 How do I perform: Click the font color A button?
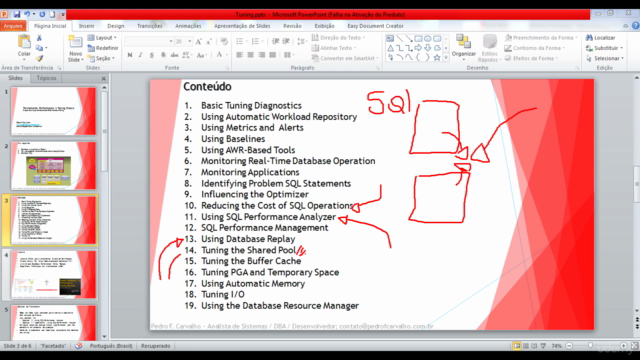coord(219,55)
